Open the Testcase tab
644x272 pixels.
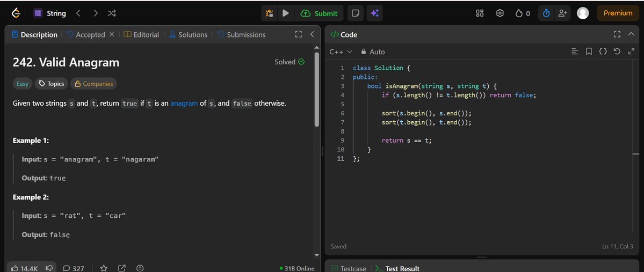pos(349,269)
